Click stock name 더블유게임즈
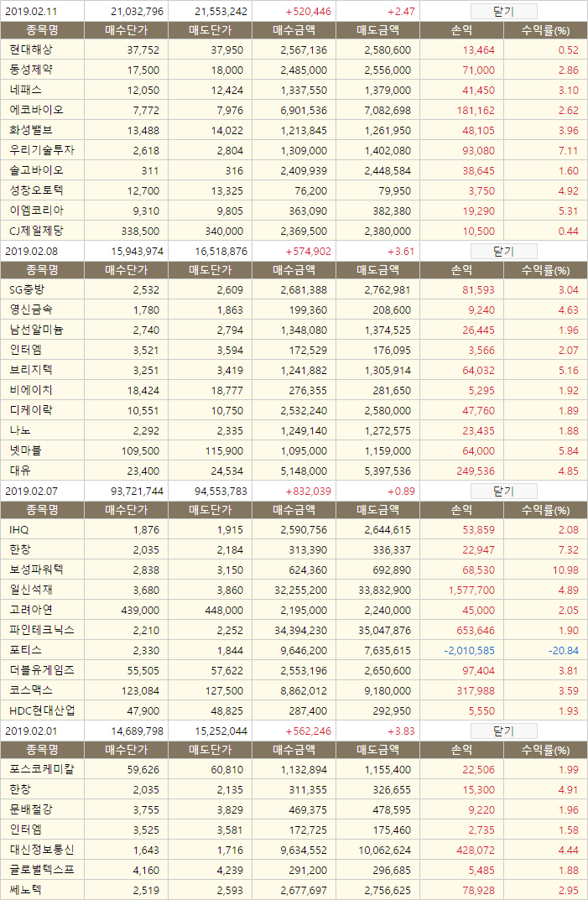 pos(42,670)
